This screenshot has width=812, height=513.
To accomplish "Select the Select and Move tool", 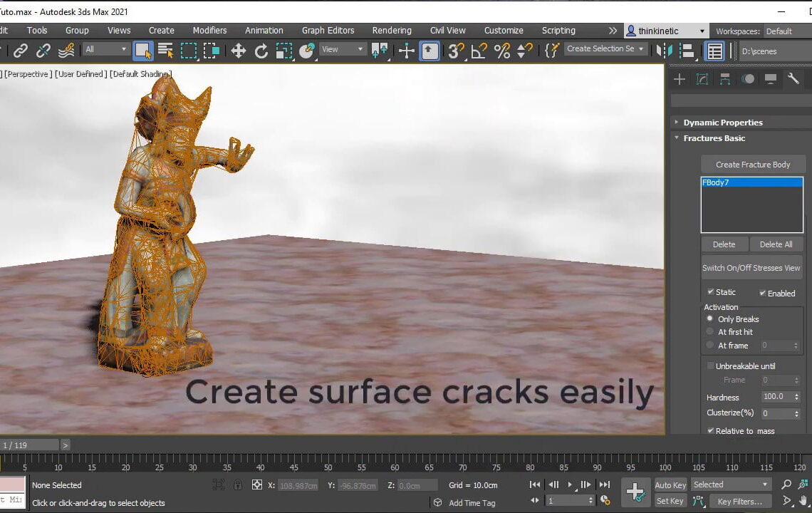I will point(239,50).
